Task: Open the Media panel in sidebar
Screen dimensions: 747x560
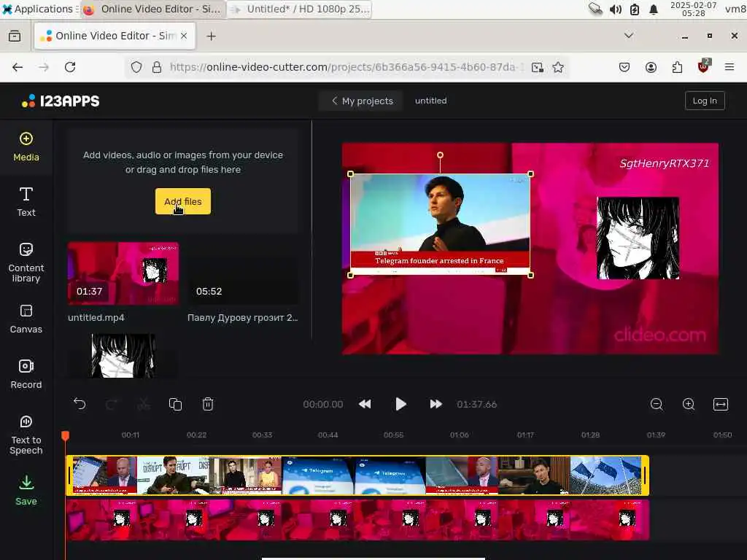Action: pos(26,147)
